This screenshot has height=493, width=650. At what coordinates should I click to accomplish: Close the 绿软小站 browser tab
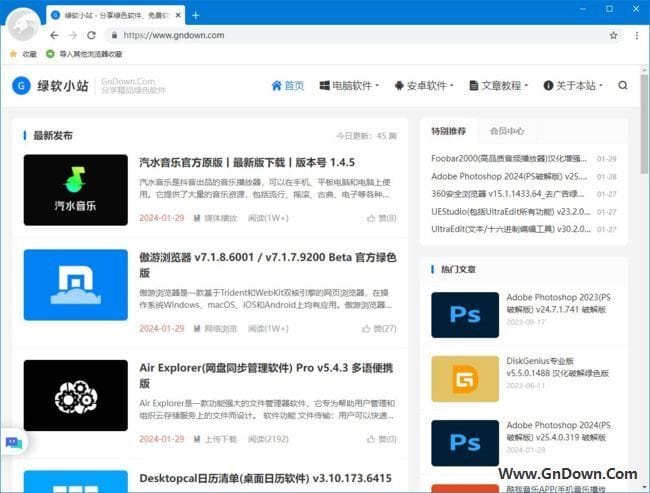[x=178, y=15]
